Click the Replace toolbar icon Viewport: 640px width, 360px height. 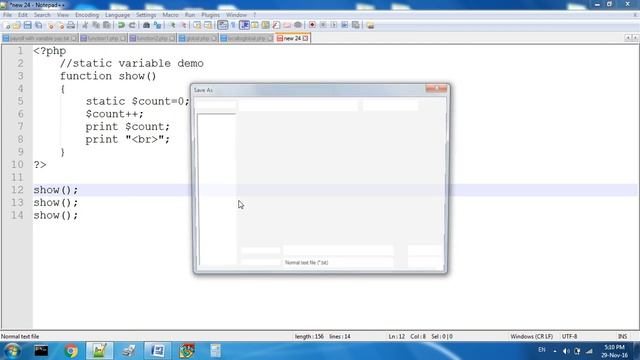[x=157, y=25]
